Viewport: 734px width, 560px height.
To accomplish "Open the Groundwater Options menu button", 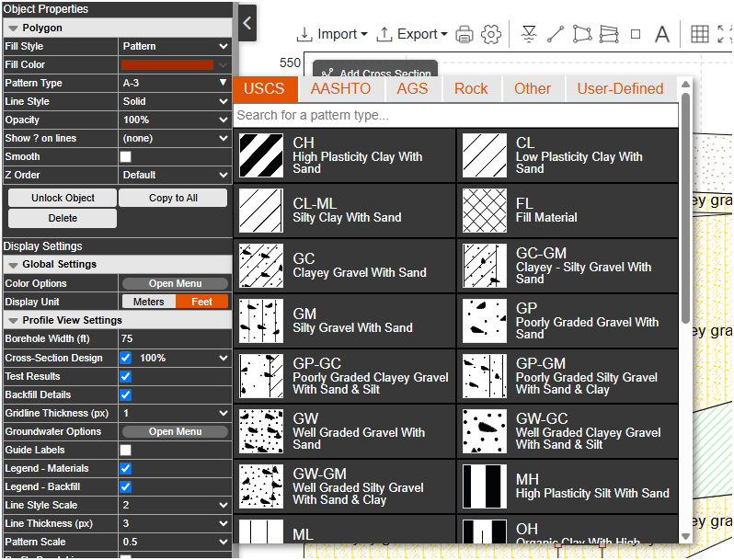I will pos(175,431).
